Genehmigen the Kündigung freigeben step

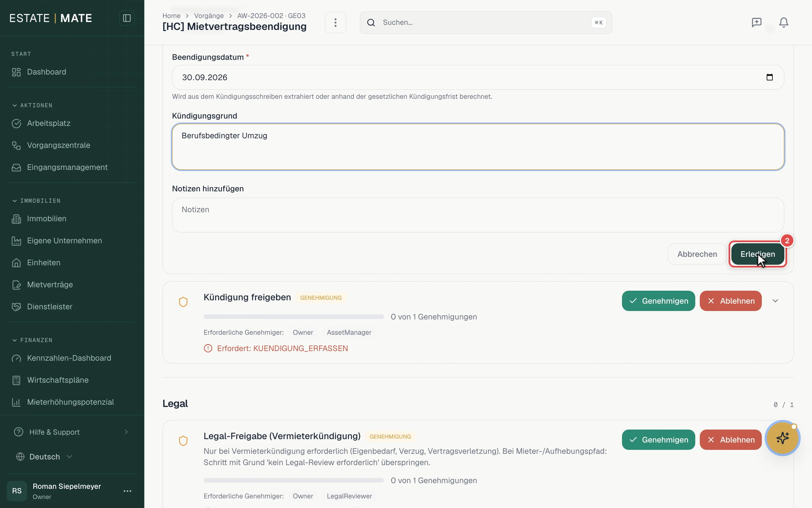pos(658,301)
